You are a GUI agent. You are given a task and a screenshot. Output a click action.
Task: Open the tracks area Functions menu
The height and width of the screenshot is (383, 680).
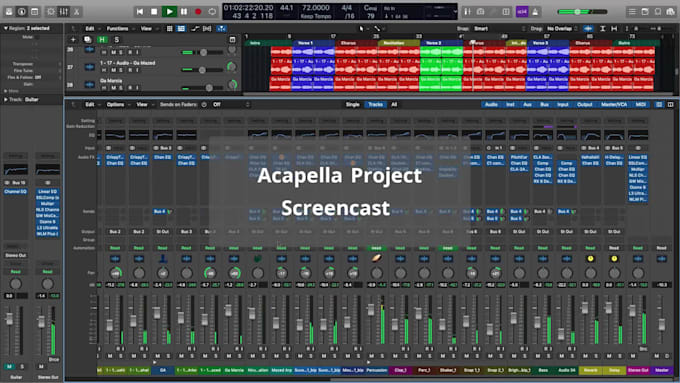tap(118, 29)
